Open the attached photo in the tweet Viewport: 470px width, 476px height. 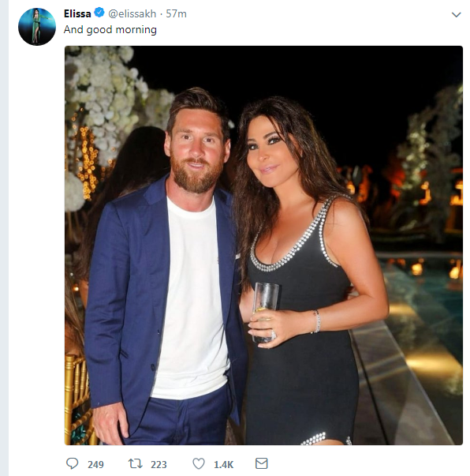[x=263, y=245]
